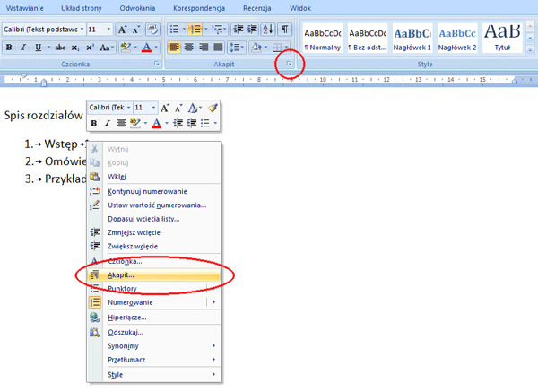Viewport: 538px width, 392px height.
Task: Apply red font color in ribbon
Action: [146, 47]
